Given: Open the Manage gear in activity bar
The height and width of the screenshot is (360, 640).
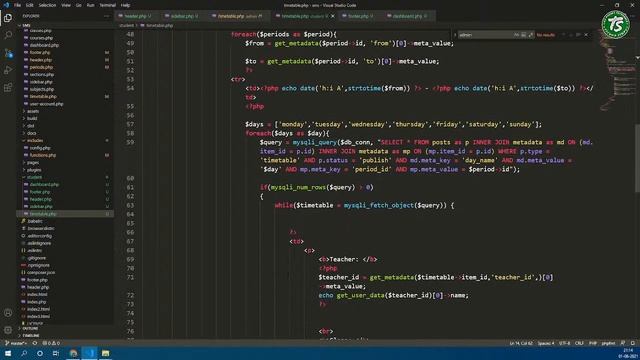Looking at the screenshot, I should [8, 330].
